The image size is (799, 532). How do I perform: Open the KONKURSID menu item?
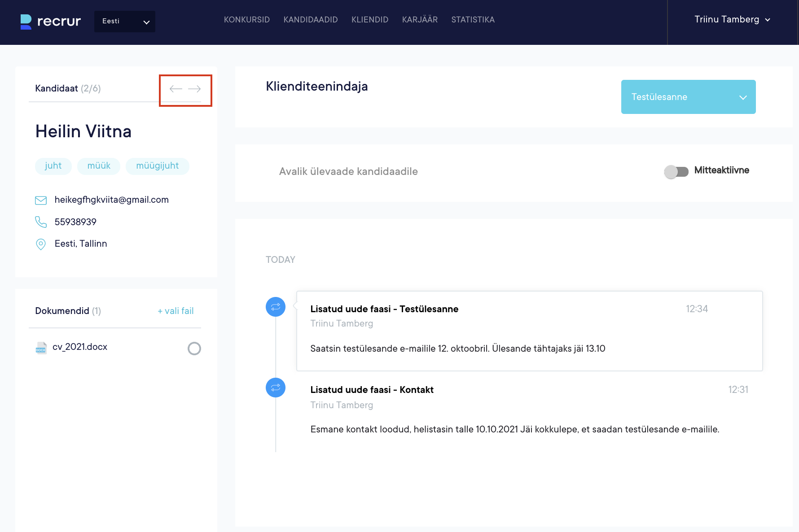[247, 20]
